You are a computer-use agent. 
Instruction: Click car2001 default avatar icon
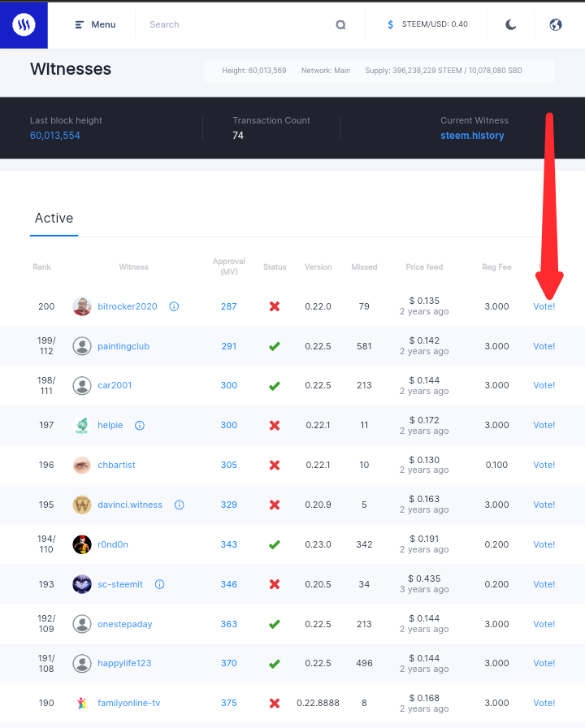coord(82,385)
